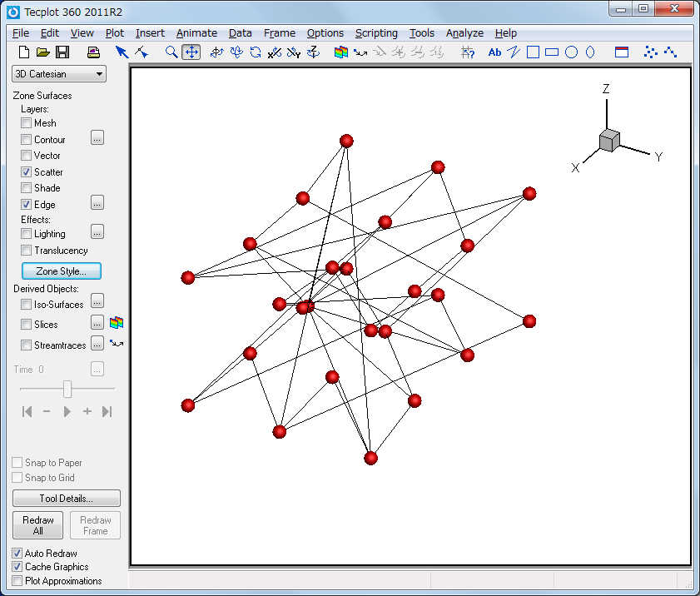This screenshot has height=596, width=700.
Task: Check the Streamtraces checkbox
Action: pos(27,345)
